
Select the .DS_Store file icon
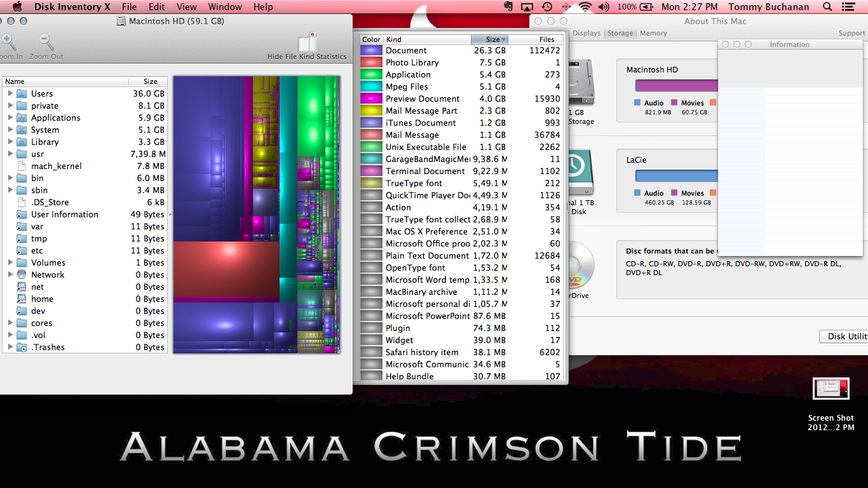coord(22,202)
